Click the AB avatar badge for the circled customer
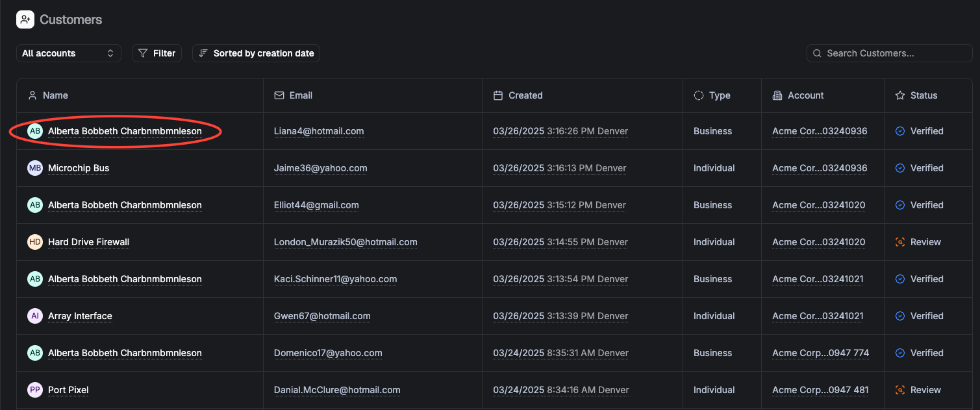 pyautogui.click(x=34, y=130)
